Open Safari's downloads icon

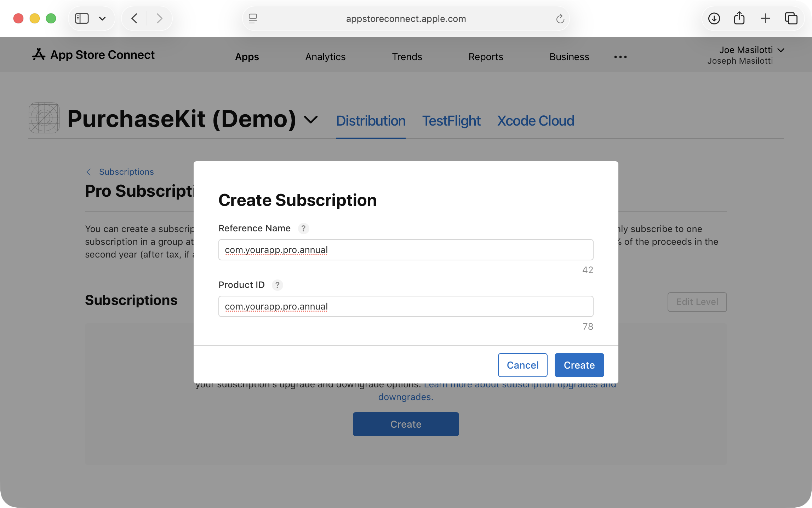coord(714,18)
